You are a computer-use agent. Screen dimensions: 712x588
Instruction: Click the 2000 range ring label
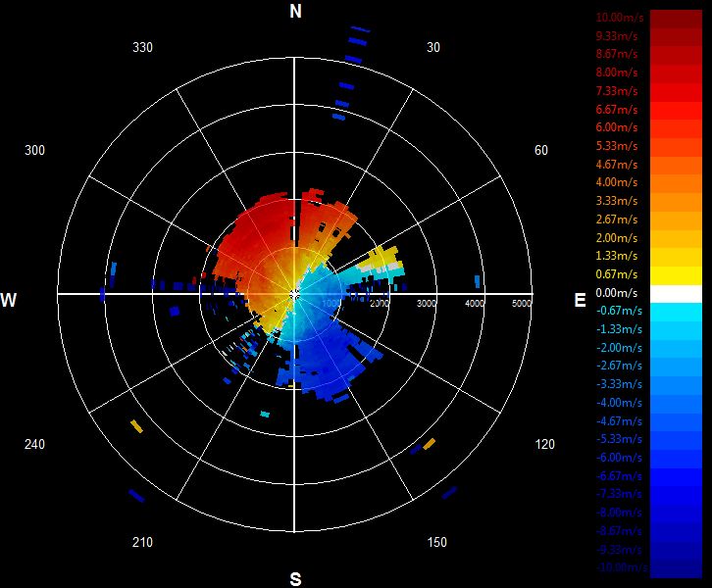(x=380, y=304)
